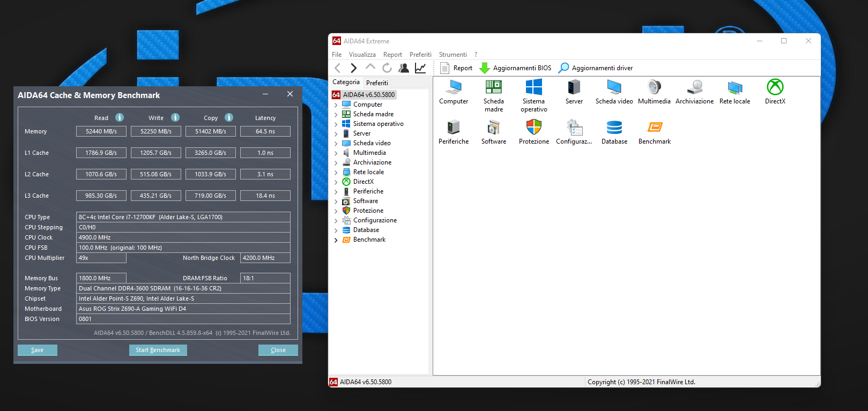
Task: Select Periferiche in the category tree
Action: 368,191
